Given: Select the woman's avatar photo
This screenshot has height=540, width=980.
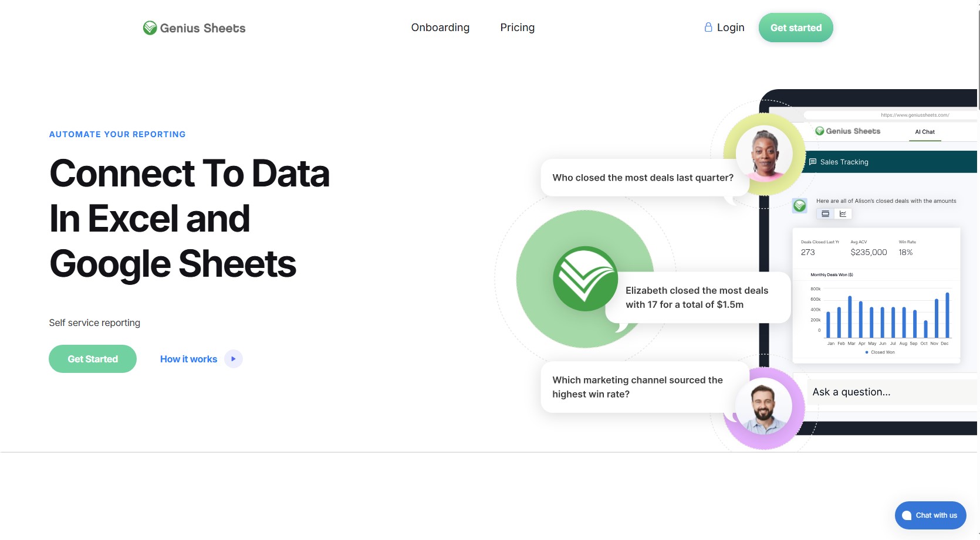Looking at the screenshot, I should click(x=764, y=154).
